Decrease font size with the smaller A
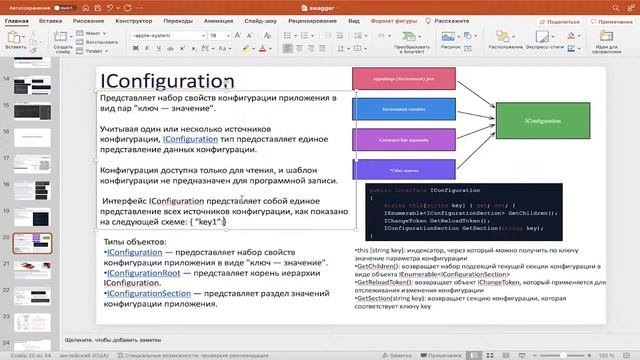This screenshot has width=640, height=360. click(x=250, y=36)
